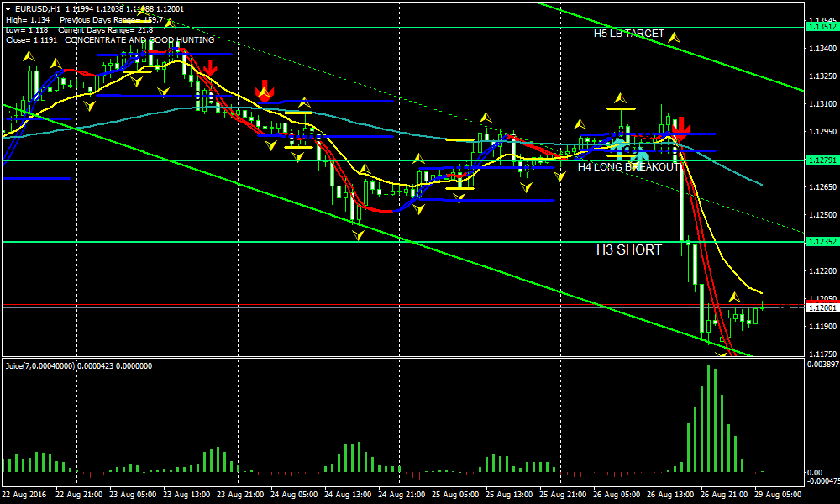The width and height of the screenshot is (840, 504).
Task: Select the yellow arrow above the latest candles
Action: [x=734, y=297]
